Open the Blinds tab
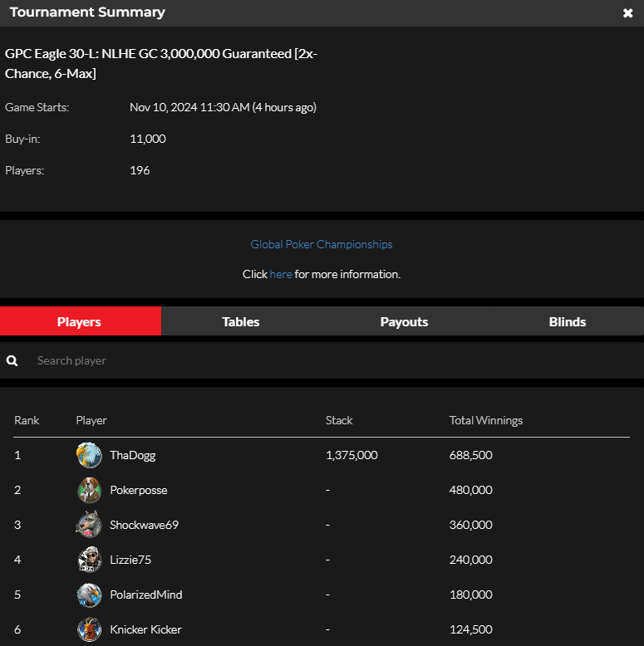 click(568, 321)
